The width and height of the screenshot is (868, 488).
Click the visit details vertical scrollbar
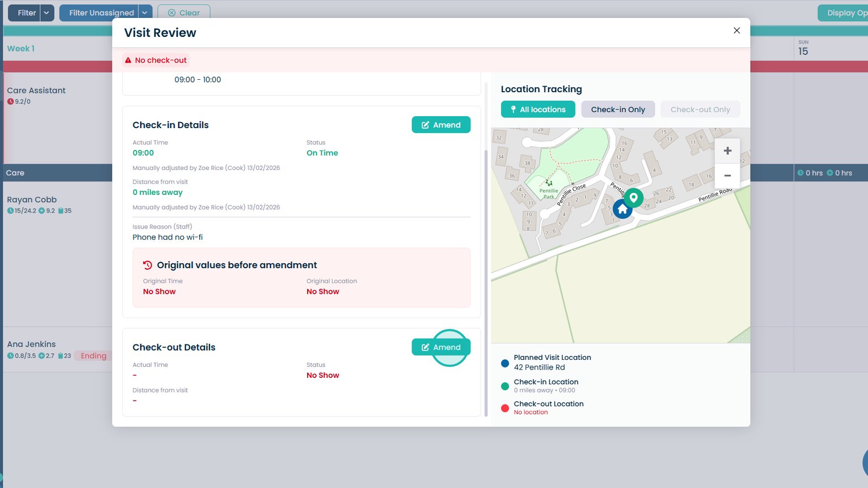click(486, 271)
